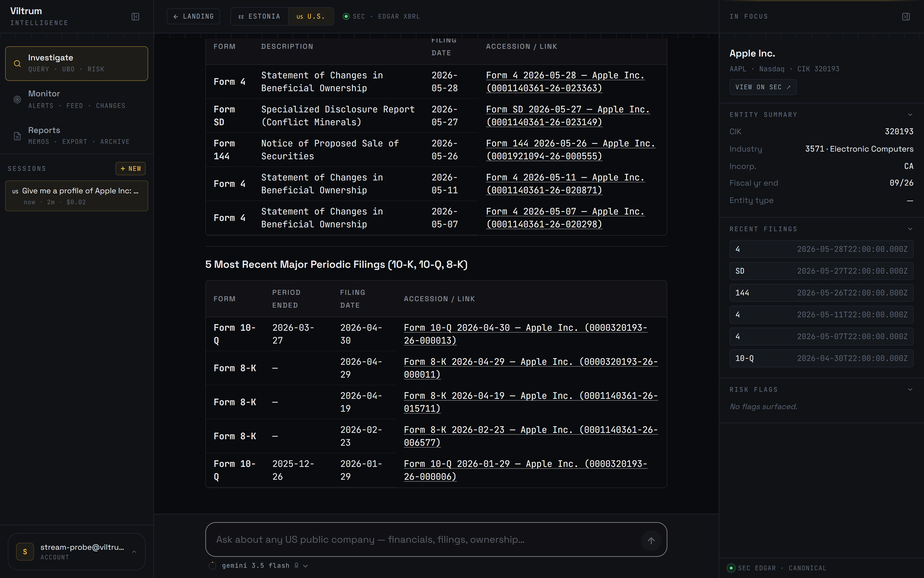This screenshot has width=924, height=578.
Task: Click the Fiscal yr end value 09/26
Action: 902,183
